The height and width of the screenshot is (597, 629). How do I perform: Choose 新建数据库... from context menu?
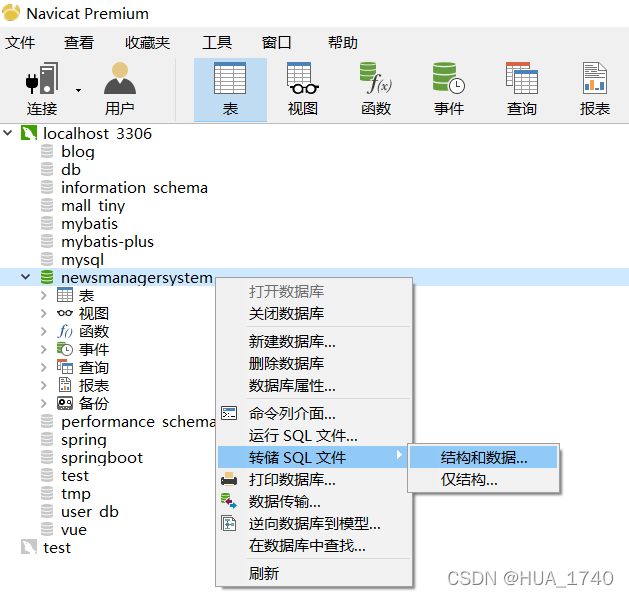point(292,341)
